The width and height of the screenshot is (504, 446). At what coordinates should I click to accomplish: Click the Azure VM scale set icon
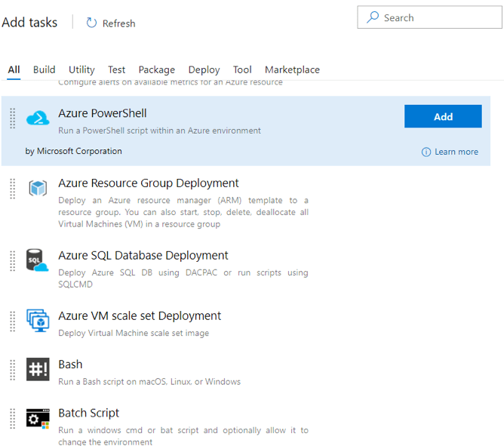tap(38, 320)
